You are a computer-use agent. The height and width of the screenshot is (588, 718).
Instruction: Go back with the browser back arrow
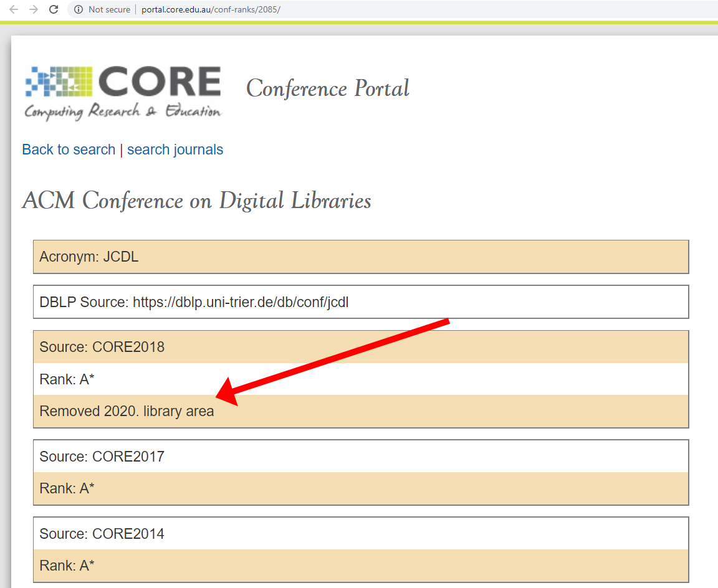tap(14, 9)
